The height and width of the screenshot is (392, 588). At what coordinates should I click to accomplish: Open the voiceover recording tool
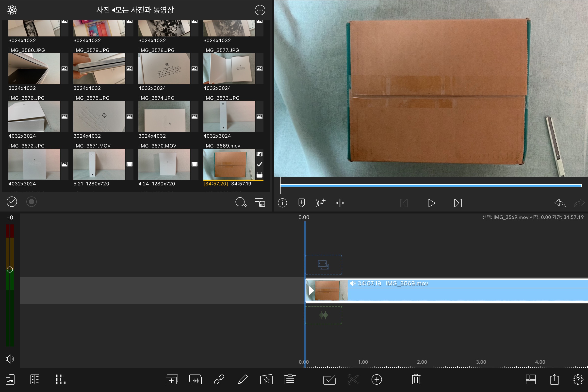pos(321,203)
